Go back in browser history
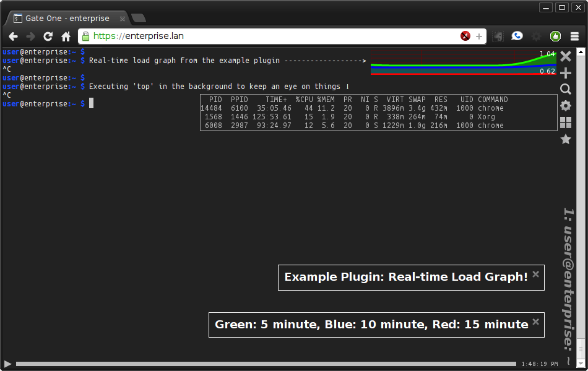Viewport: 588px width, 371px height. 13,36
